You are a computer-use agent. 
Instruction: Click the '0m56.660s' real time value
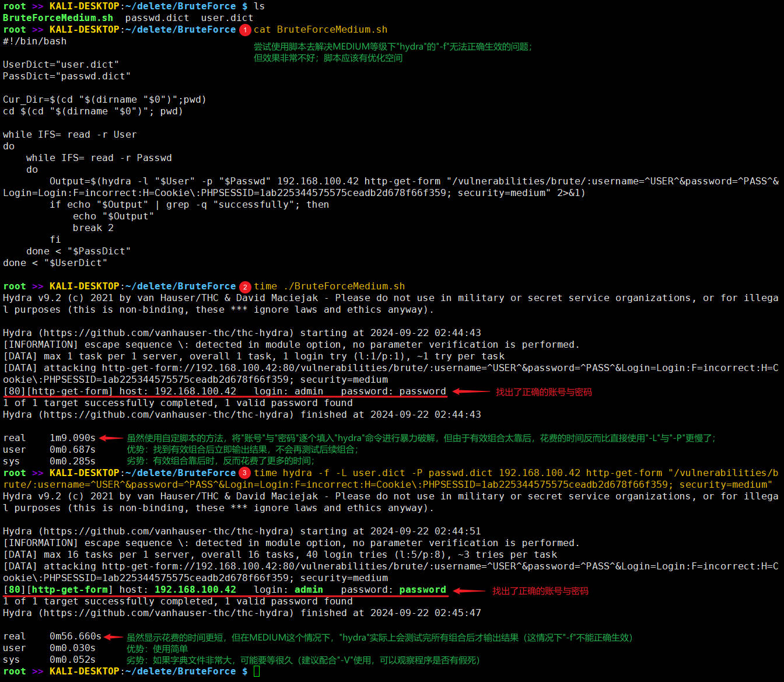tap(76, 636)
